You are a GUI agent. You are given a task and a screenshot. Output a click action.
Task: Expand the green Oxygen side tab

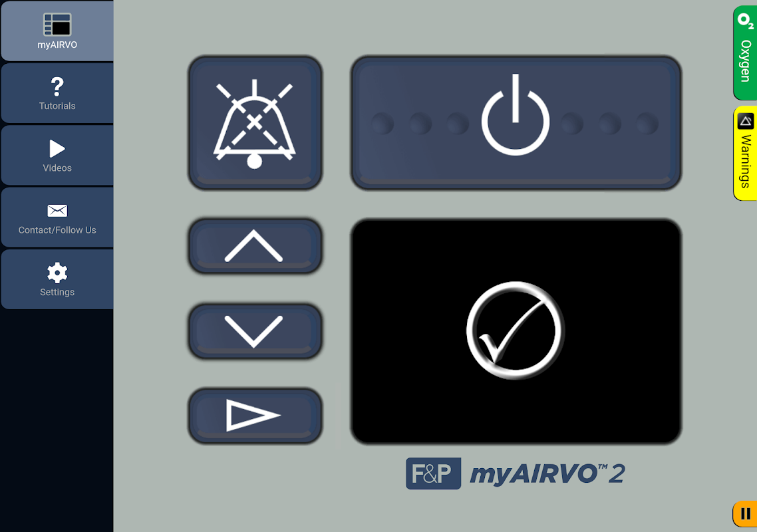click(x=745, y=53)
